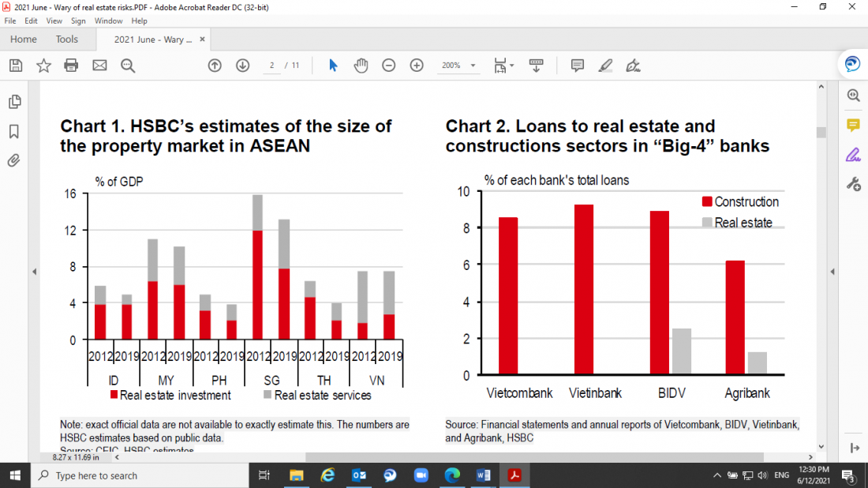
Task: Go to next page arrow
Action: 242,66
